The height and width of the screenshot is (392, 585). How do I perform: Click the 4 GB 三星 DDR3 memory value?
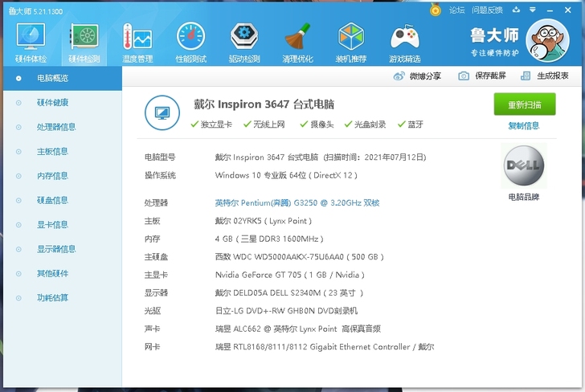(x=269, y=239)
